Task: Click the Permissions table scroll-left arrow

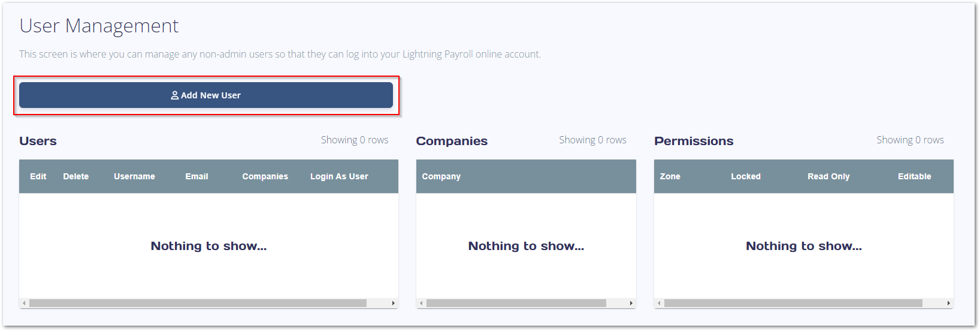Action: [659, 303]
